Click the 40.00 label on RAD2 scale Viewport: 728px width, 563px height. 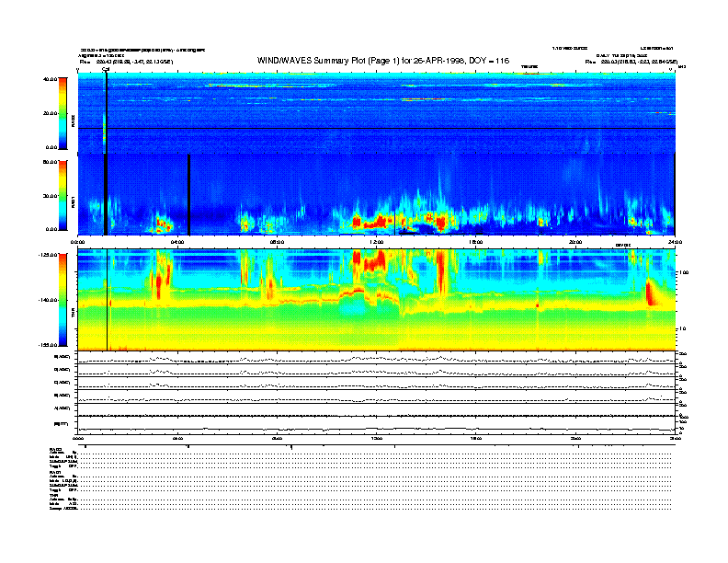(50, 79)
